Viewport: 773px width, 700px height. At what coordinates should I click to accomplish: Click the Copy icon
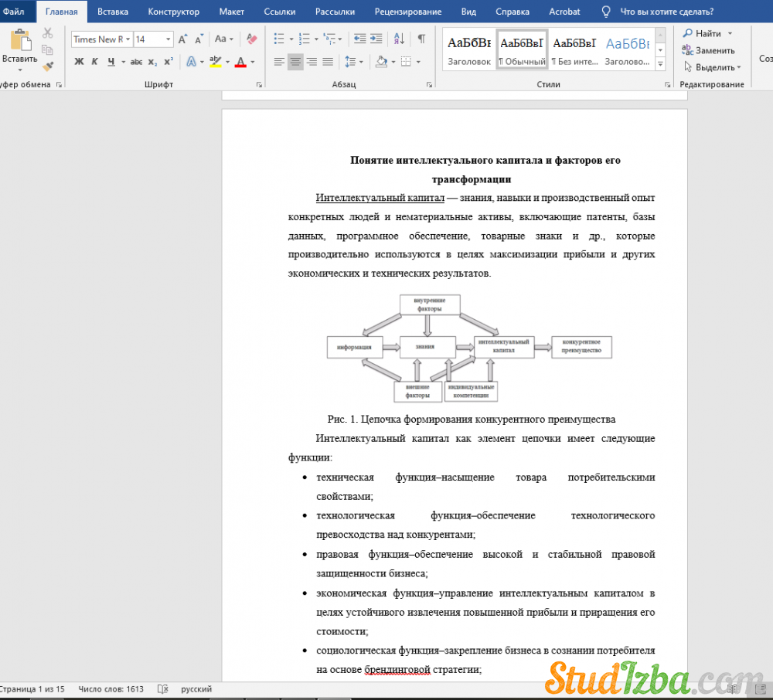47,49
